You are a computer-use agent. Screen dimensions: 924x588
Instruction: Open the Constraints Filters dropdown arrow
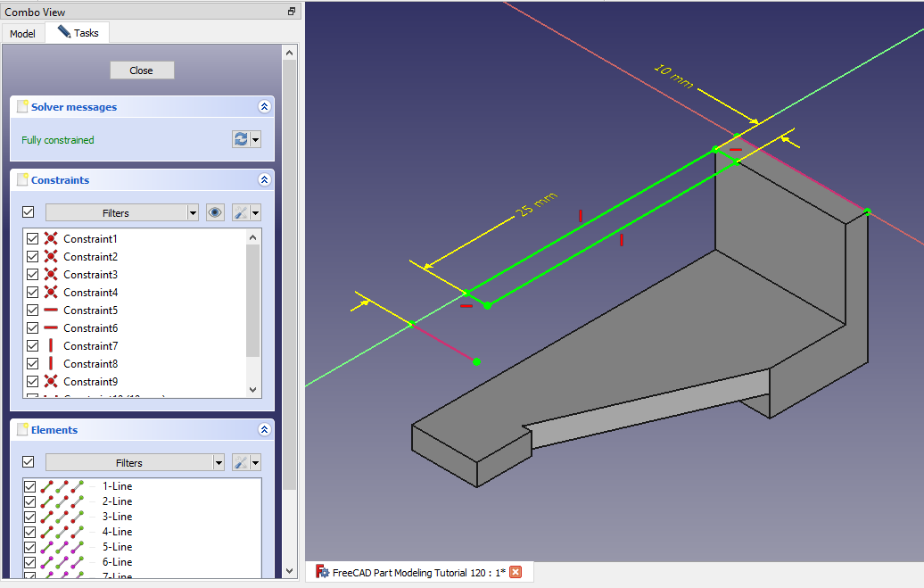point(193,213)
